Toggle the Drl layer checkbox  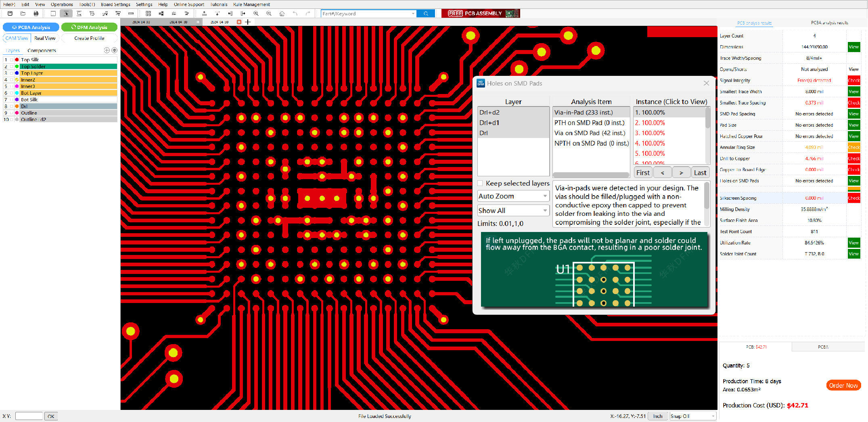tap(12, 107)
